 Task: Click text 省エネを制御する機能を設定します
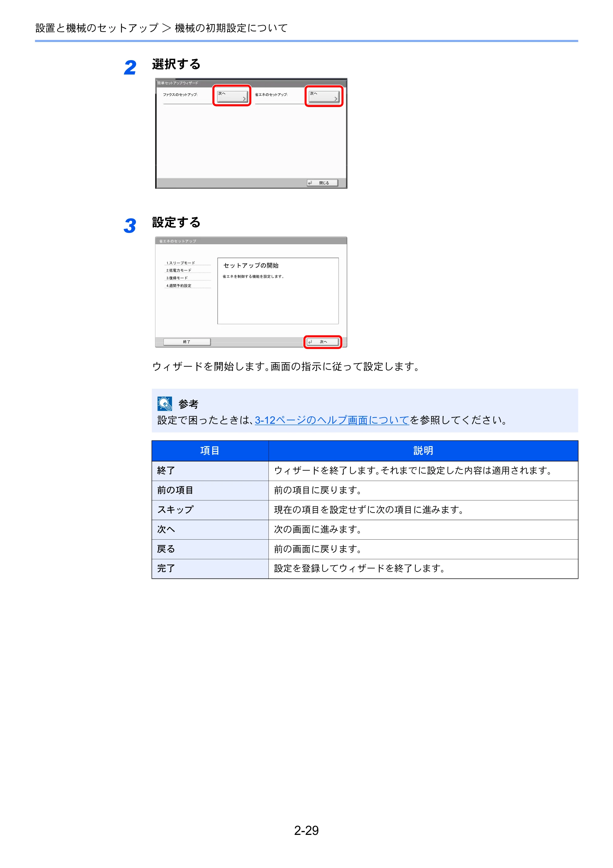coord(253,277)
